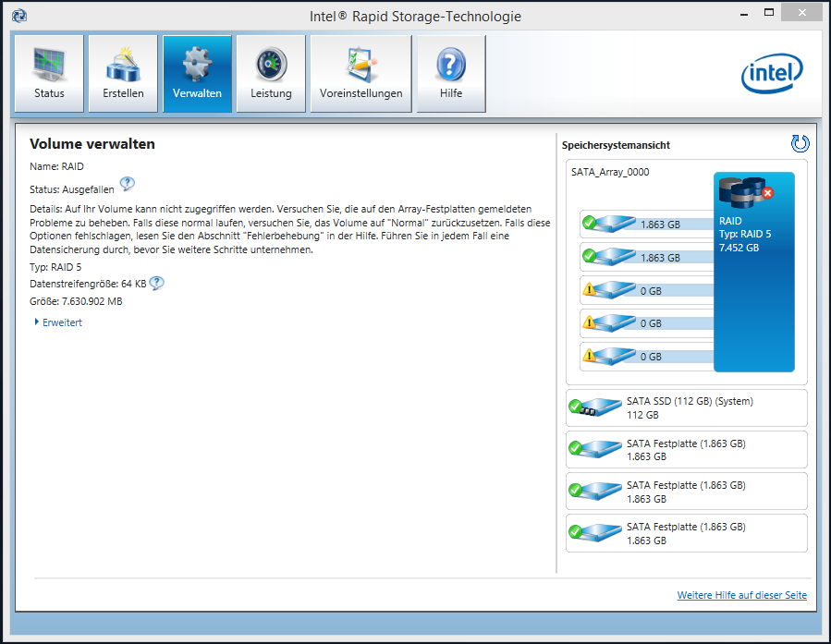This screenshot has width=831, height=644.
Task: Click the Größe: 7.630.902 MB text
Action: 76,301
